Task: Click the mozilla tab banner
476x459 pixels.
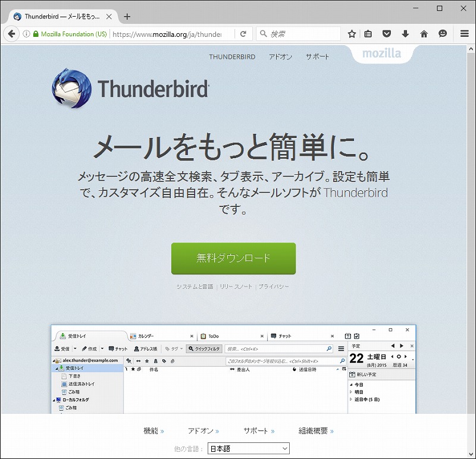Action: pos(381,54)
